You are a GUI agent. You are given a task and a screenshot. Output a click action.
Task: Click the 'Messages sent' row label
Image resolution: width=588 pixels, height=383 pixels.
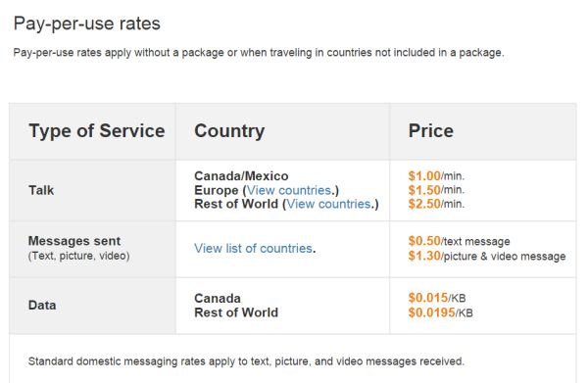(x=74, y=241)
